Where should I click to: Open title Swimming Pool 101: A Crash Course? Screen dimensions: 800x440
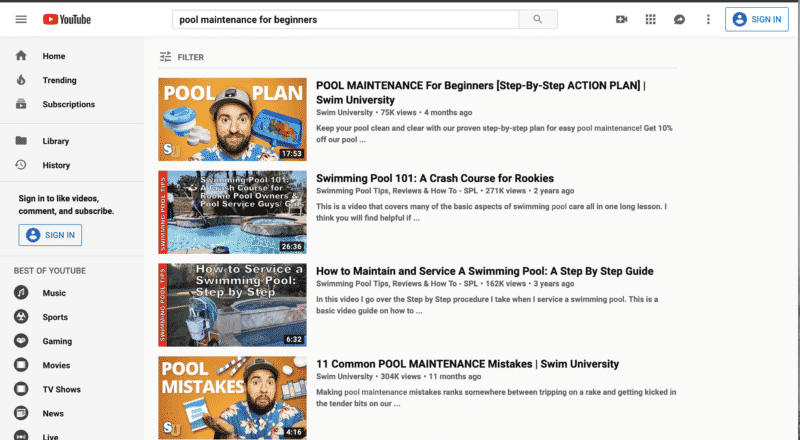pos(435,178)
